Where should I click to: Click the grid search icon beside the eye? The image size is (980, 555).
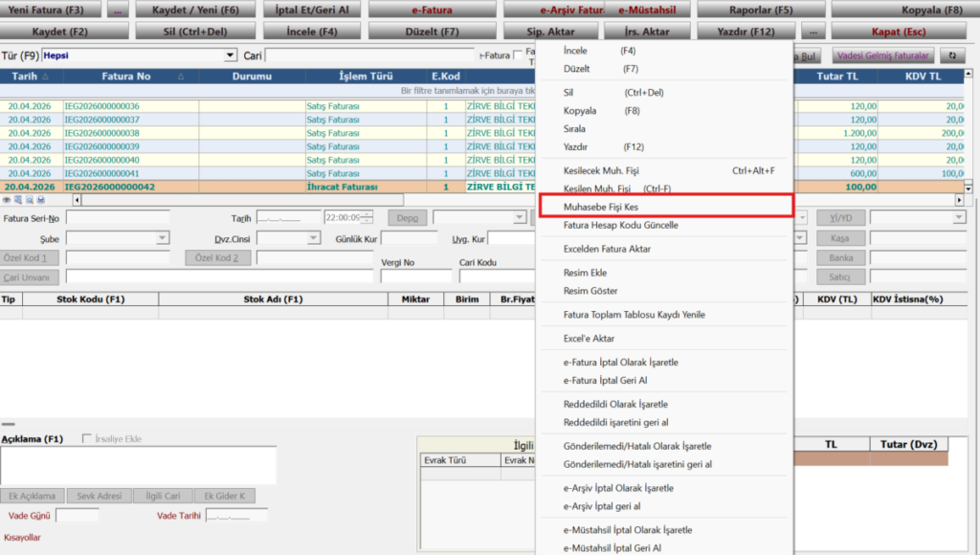[x=17, y=200]
